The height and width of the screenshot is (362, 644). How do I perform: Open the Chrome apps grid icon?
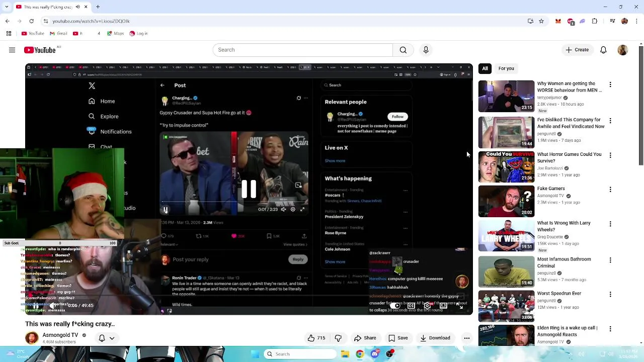(x=9, y=34)
